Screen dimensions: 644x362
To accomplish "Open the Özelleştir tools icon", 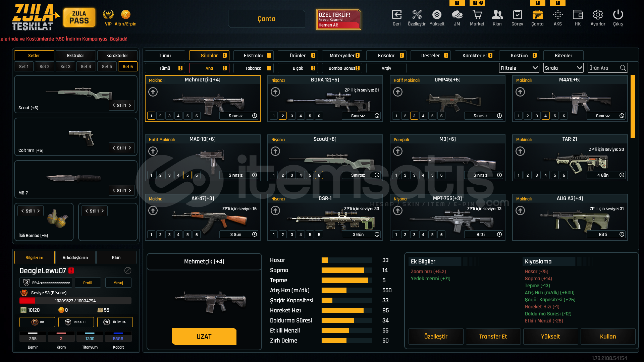I will 417,15.
